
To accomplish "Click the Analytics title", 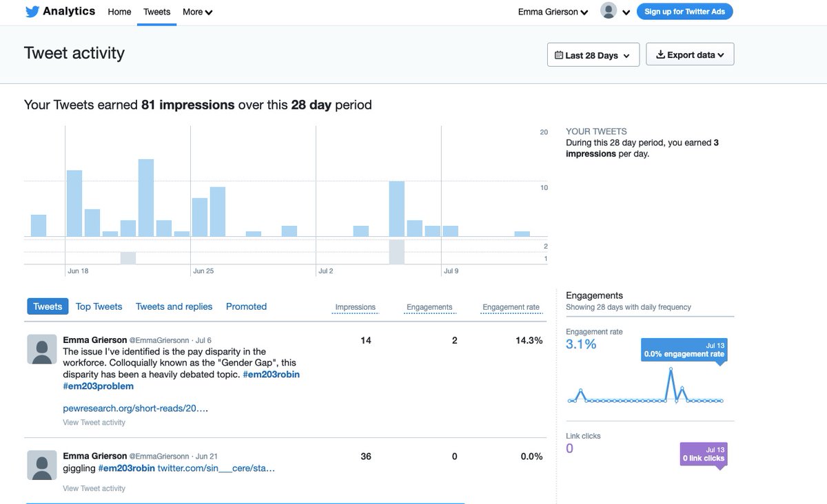I will (x=69, y=11).
